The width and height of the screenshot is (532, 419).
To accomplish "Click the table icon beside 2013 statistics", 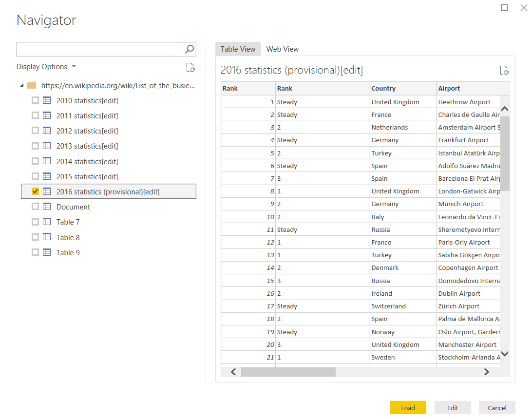I will click(47, 146).
